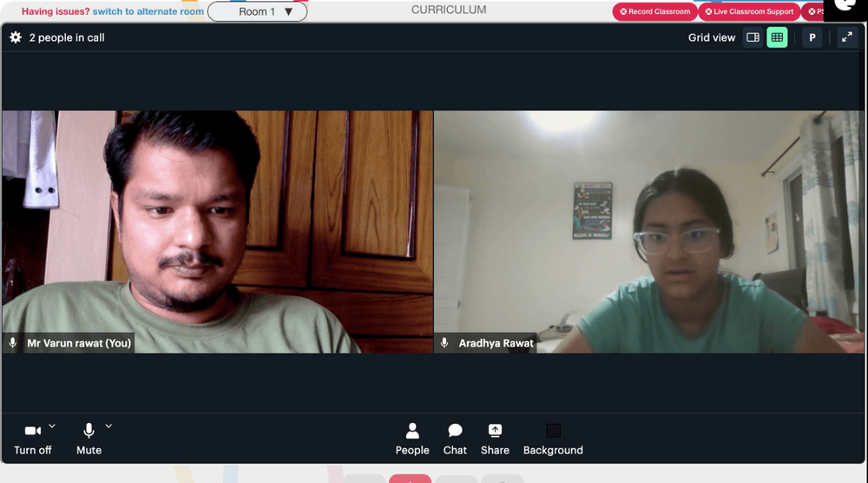
Task: Open the Room 1 dropdown
Action: point(258,11)
